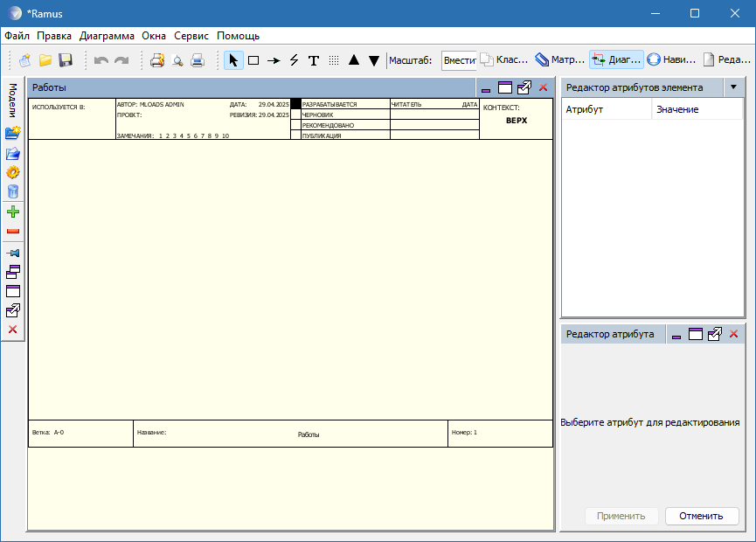The width and height of the screenshot is (756, 542).
Task: Click the РАЗРАБАТЫВАЕТСЯ status box
Action: [x=296, y=104]
